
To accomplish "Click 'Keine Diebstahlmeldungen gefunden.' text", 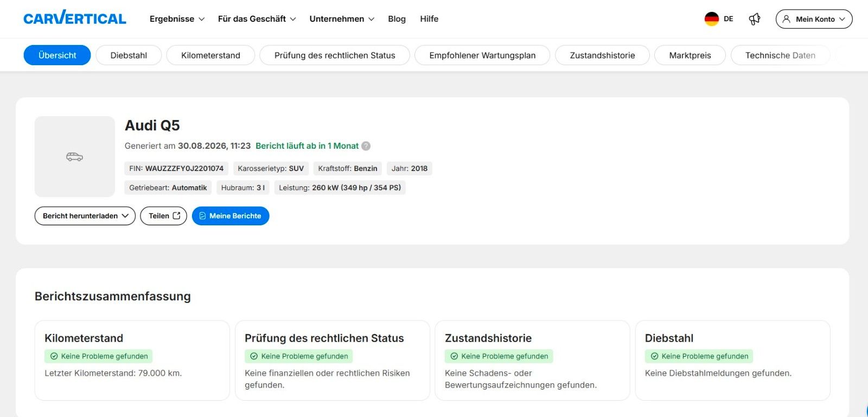I will (x=718, y=373).
